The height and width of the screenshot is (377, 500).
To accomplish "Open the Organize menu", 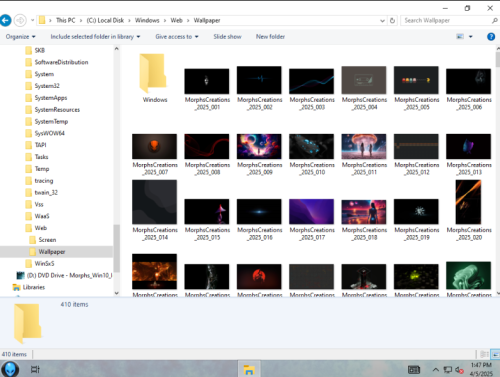I will pyautogui.click(x=20, y=37).
